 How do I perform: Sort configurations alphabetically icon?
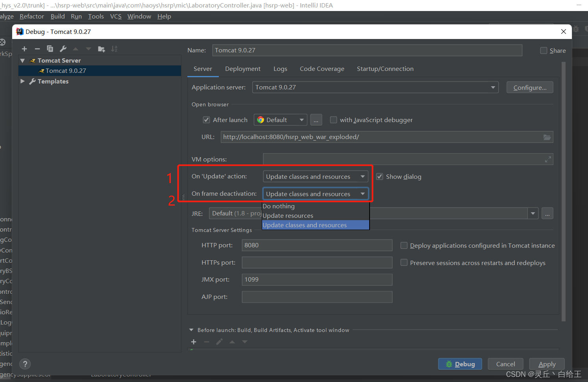pyautogui.click(x=114, y=49)
